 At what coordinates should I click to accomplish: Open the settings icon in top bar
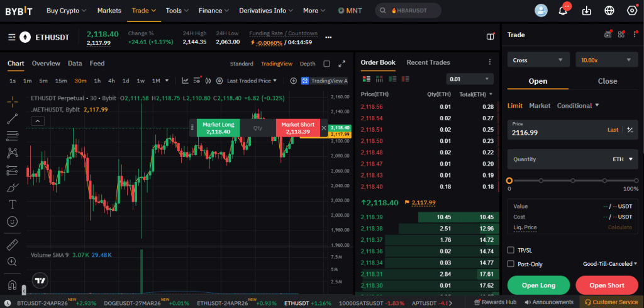[632, 11]
